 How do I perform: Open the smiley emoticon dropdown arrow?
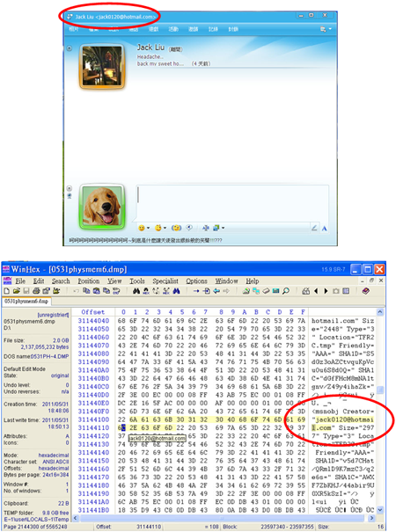pos(148,228)
